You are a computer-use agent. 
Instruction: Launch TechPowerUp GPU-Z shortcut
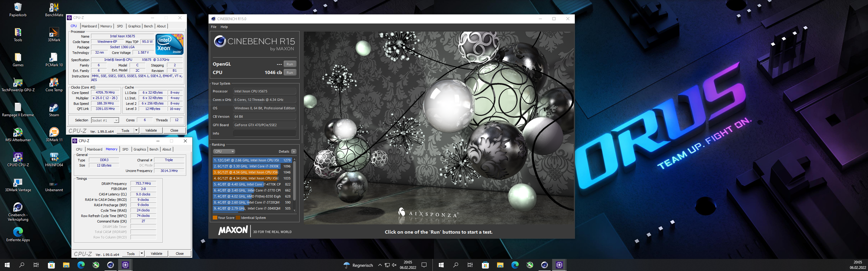coord(18,85)
